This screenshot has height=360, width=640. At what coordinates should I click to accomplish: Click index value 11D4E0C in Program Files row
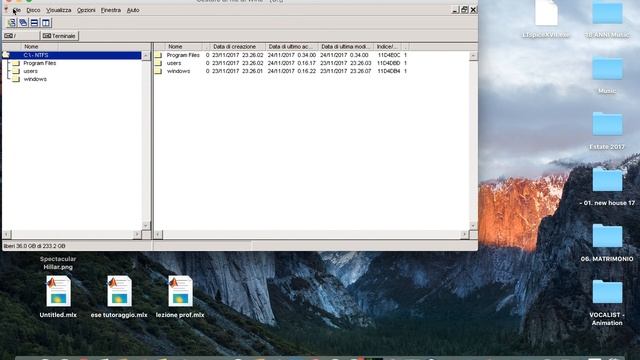[389, 55]
